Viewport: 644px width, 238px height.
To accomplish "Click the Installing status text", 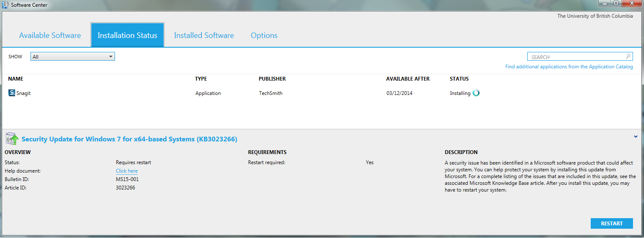I will [460, 93].
